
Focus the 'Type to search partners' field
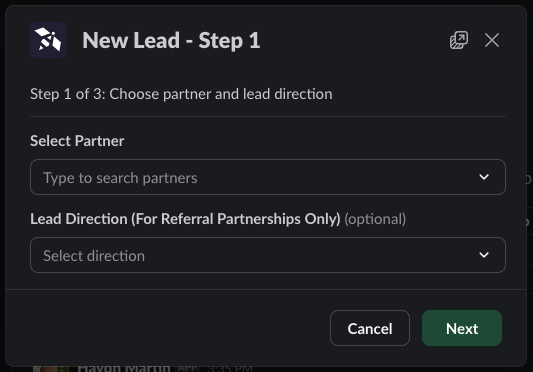268,177
